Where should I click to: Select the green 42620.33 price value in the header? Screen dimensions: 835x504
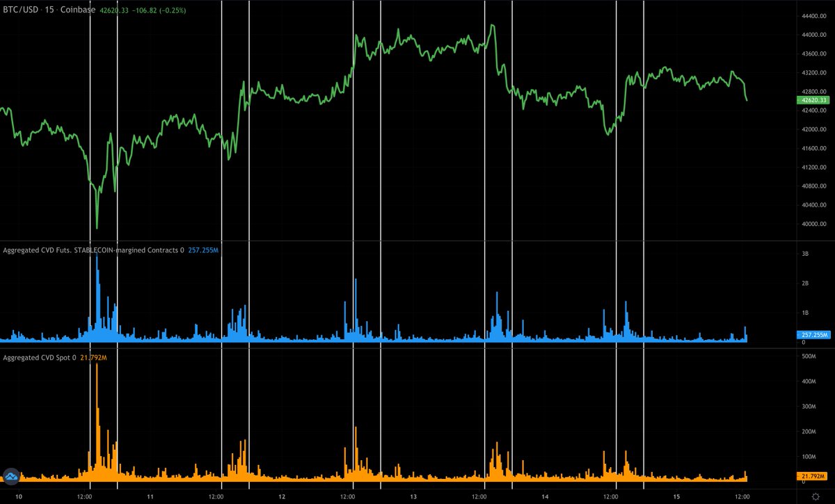point(115,11)
